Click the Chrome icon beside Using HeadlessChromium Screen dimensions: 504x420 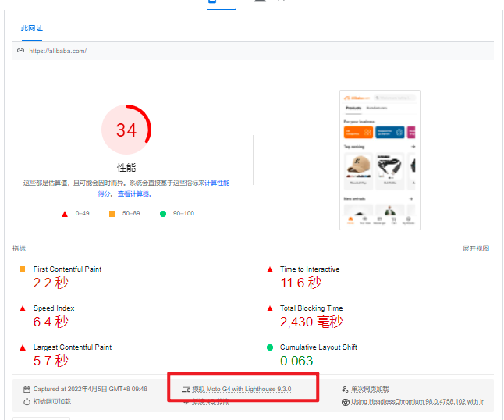pos(345,402)
